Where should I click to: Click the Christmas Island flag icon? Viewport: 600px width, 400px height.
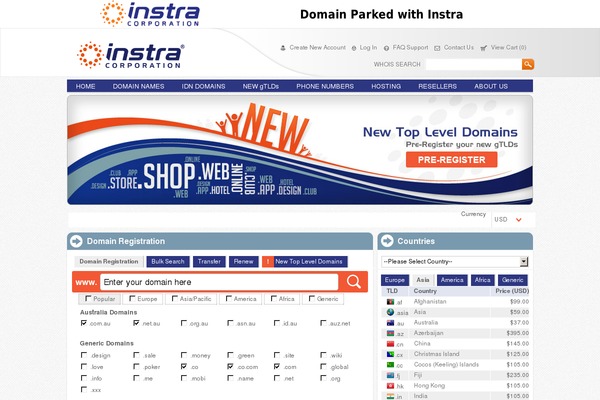(x=390, y=354)
